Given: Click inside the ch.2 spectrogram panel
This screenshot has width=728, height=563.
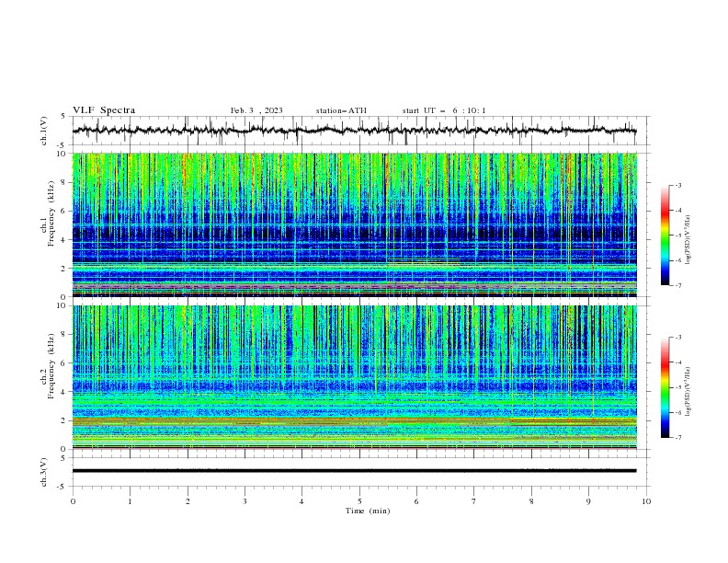Looking at the screenshot, I should [354, 377].
